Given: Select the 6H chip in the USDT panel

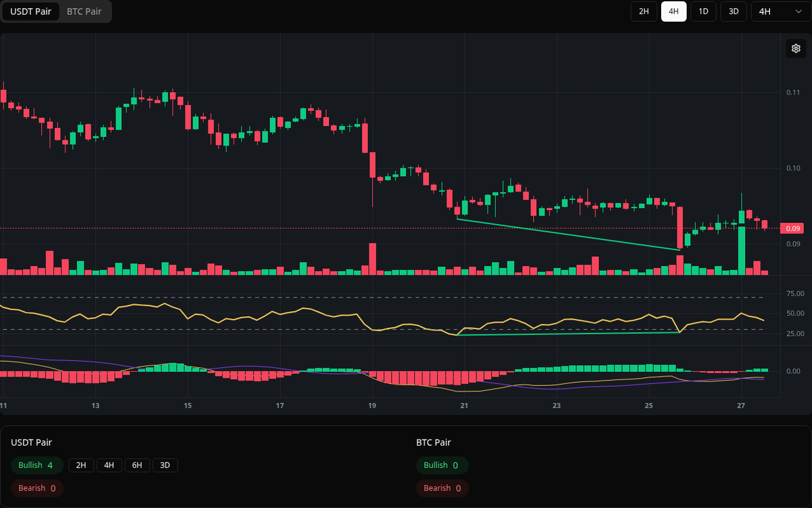Looking at the screenshot, I should [137, 465].
